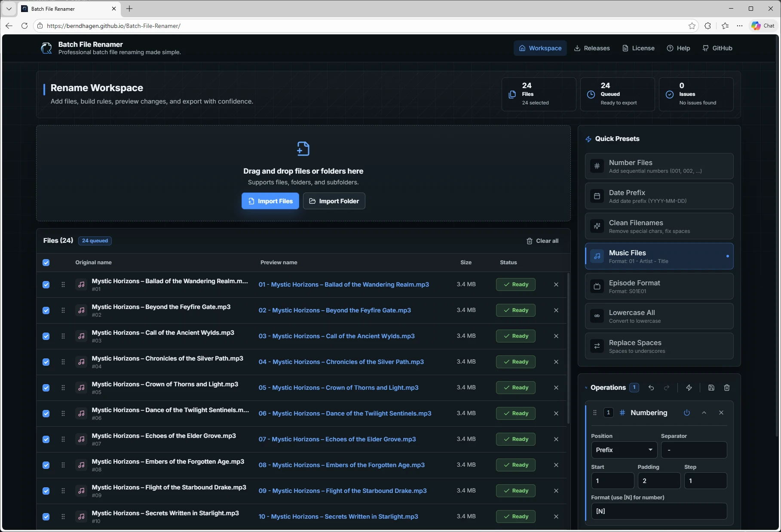Image resolution: width=781 pixels, height=532 pixels.
Task: Focus the Padding number field
Action: [659, 481]
